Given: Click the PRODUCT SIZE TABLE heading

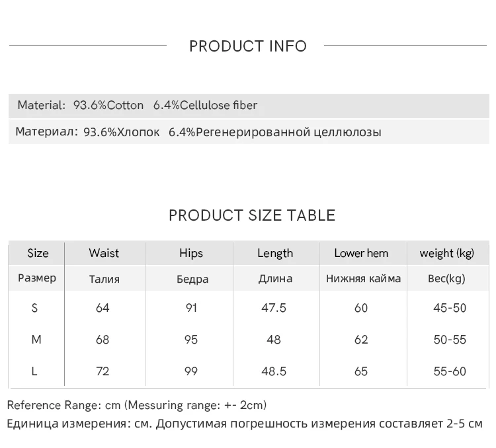Looking at the screenshot, I should click(252, 215).
